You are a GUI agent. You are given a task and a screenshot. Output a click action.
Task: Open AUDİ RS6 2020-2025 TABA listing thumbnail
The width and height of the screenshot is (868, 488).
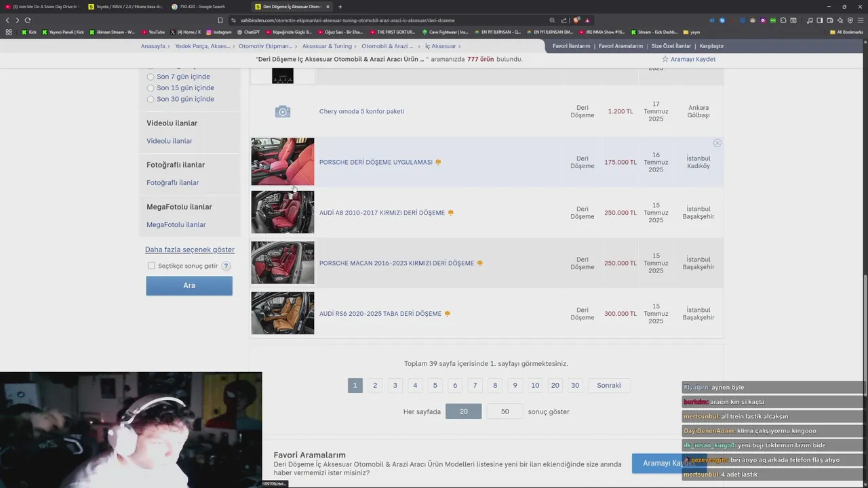pos(283,313)
